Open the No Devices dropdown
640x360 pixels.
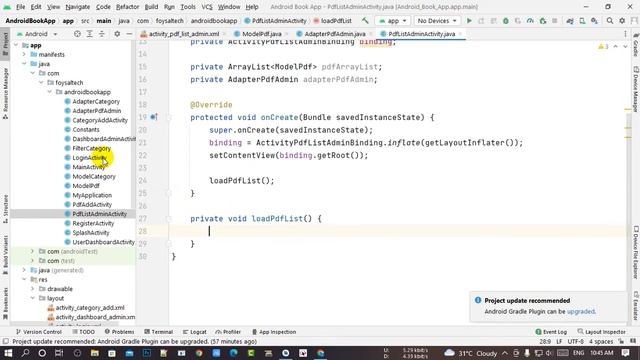pos(436,20)
